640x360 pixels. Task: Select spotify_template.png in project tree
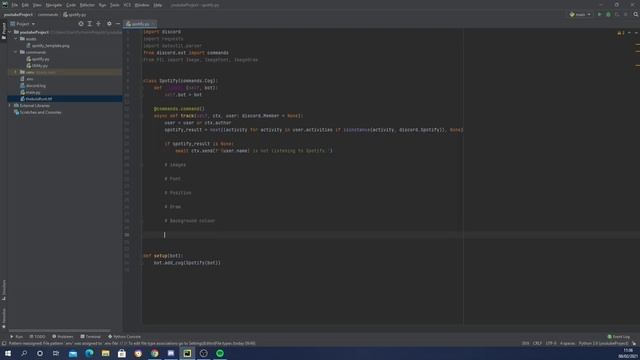pos(47,46)
